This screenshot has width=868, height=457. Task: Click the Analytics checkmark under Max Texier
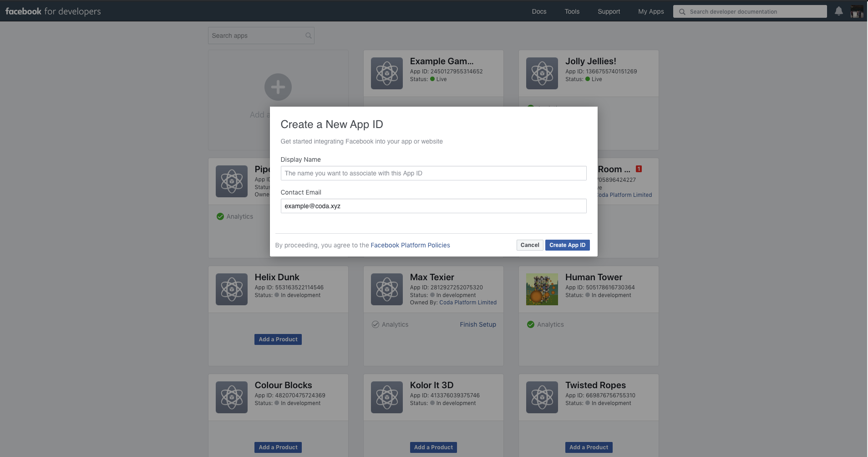point(375,324)
